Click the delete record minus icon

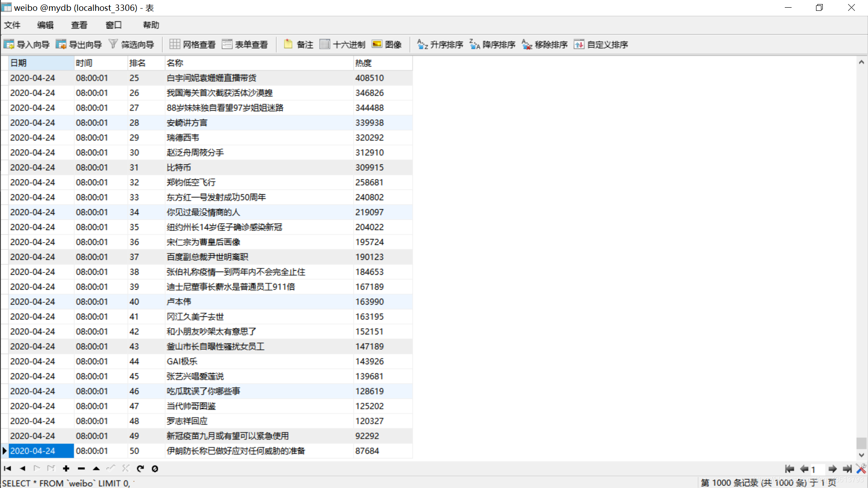click(x=81, y=469)
